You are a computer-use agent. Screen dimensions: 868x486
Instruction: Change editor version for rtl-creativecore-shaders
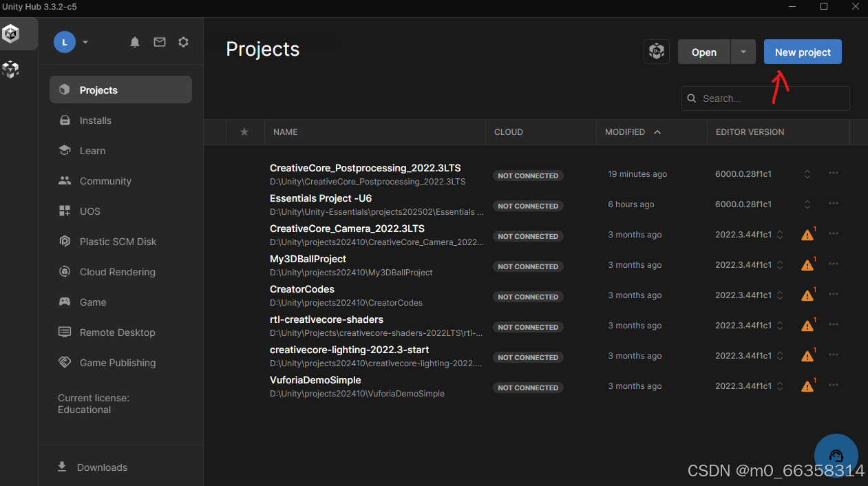(780, 326)
